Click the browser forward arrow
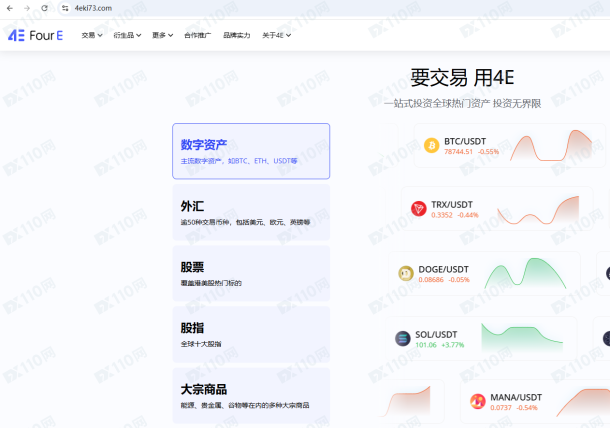 pyautogui.click(x=27, y=8)
